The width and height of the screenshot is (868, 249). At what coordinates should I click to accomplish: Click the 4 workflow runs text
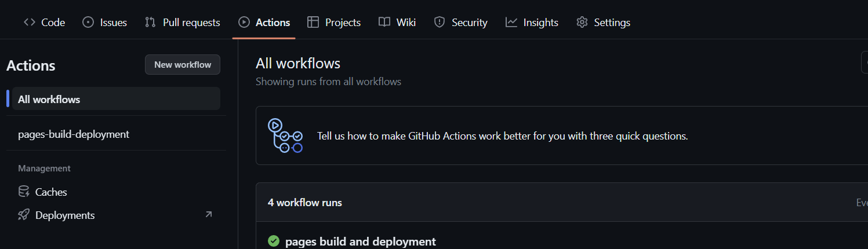point(305,203)
